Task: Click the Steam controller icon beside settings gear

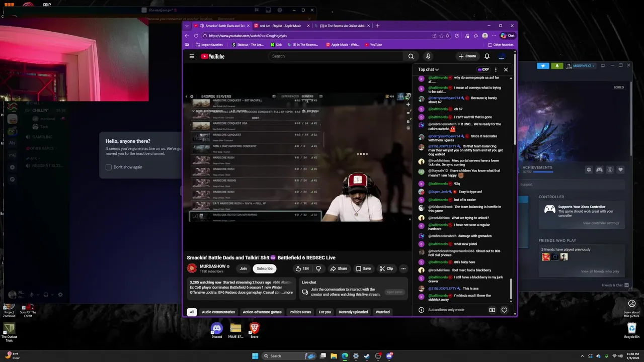Action: point(599,170)
